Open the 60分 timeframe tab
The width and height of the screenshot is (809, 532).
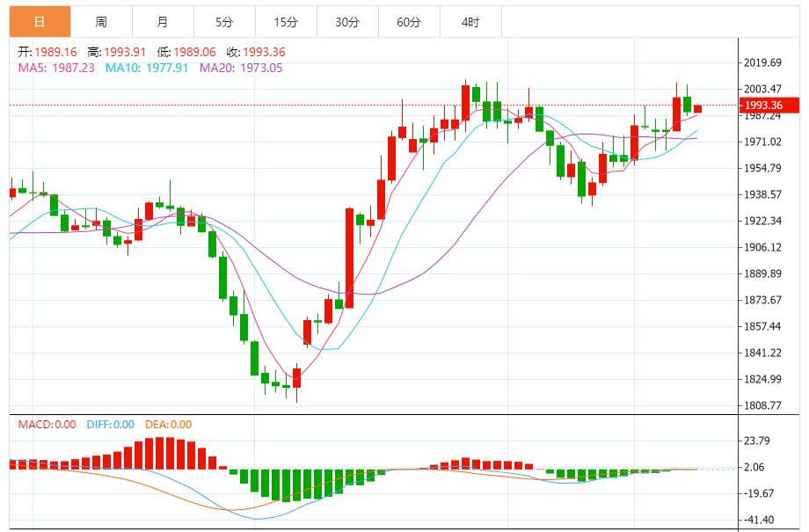[x=409, y=22]
